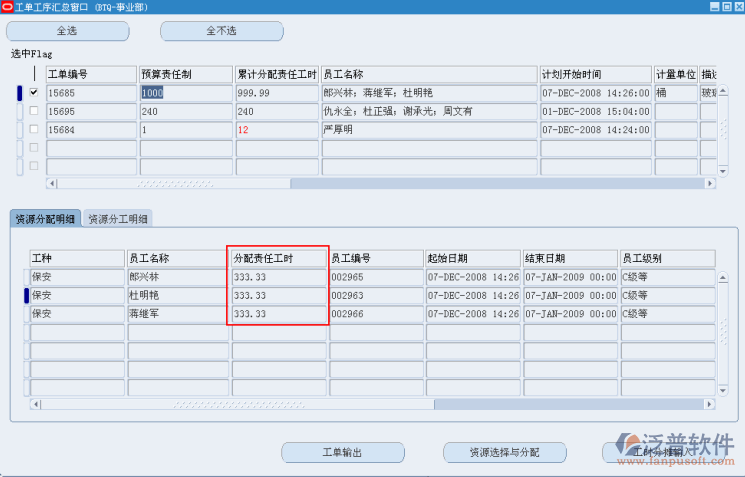This screenshot has width=745, height=477.
Task: Click employee names cell 仇永全；杜正强；谢承光；周文有
Action: point(430,111)
